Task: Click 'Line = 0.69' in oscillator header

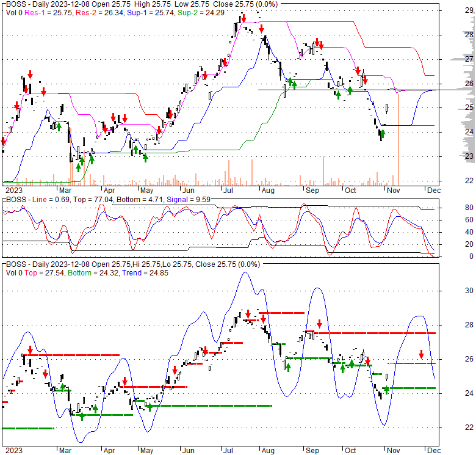Action: pyautogui.click(x=52, y=200)
